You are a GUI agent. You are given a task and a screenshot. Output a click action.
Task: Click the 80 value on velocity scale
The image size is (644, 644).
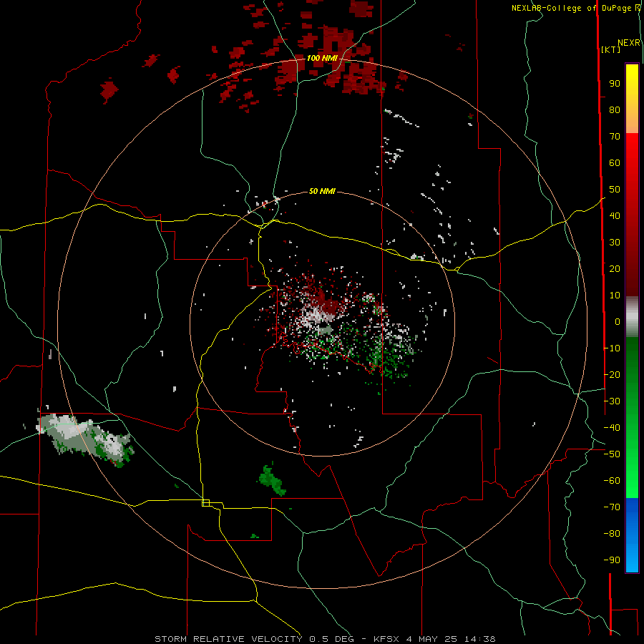[615, 109]
